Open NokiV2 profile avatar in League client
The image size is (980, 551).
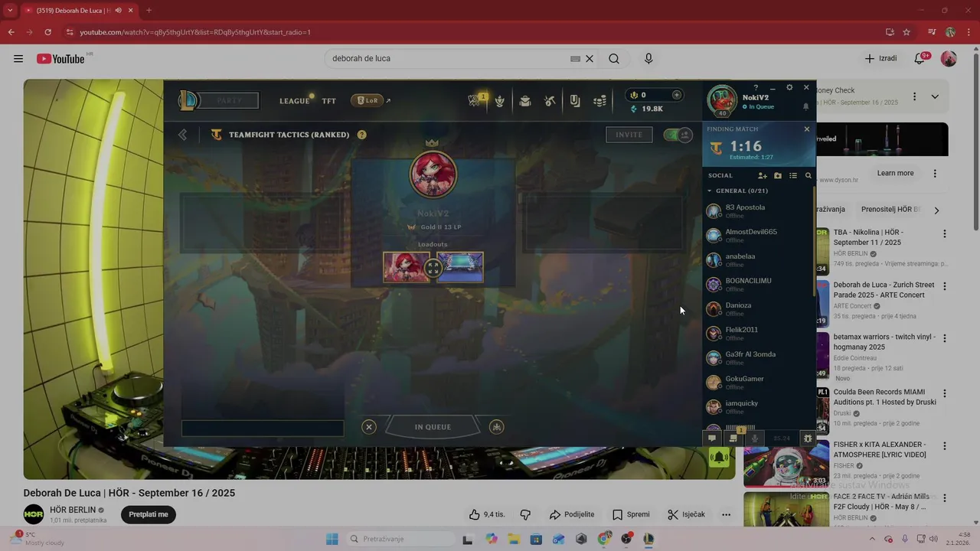[721, 101]
